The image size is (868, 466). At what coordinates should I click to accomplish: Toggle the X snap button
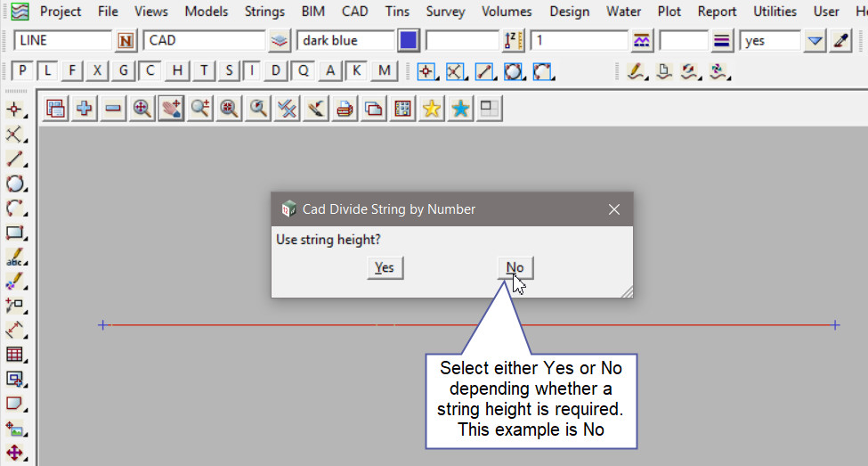(x=97, y=71)
